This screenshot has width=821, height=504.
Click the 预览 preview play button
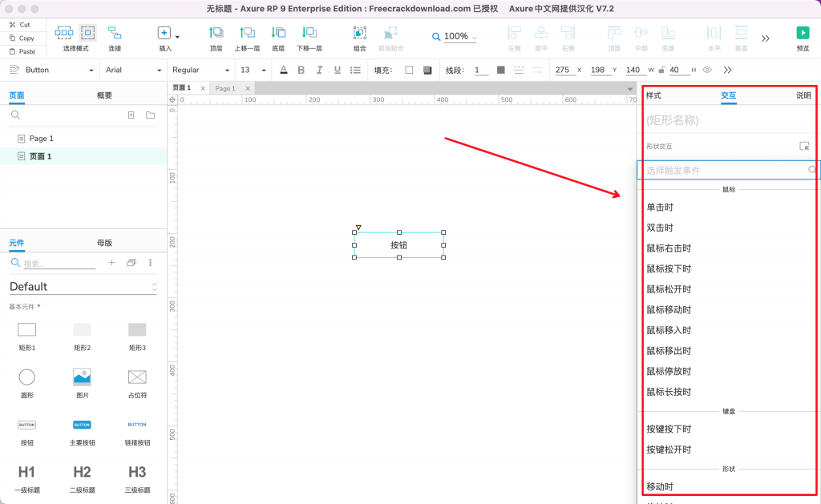(802, 34)
